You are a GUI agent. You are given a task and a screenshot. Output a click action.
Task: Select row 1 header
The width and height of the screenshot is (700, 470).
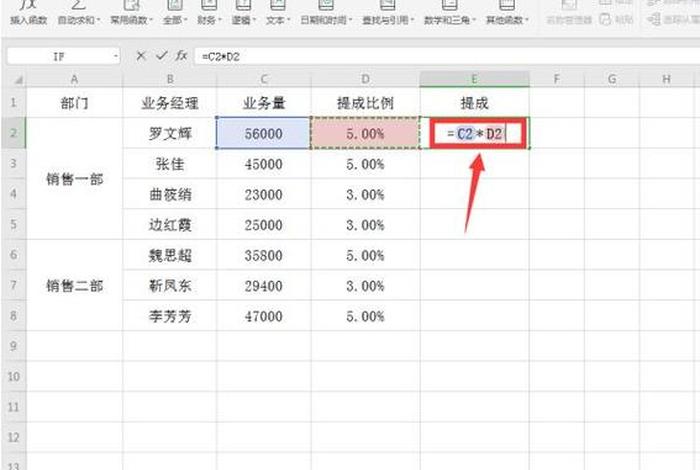13,103
